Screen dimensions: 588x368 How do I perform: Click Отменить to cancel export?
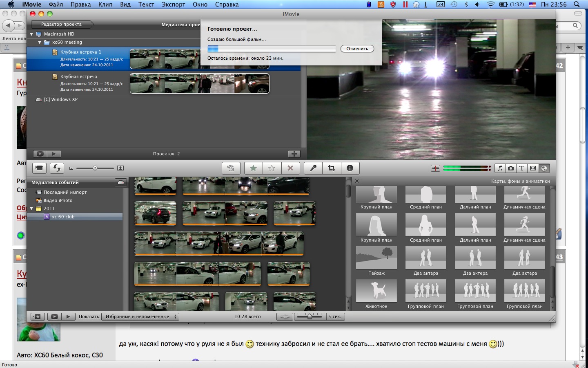[x=357, y=49]
